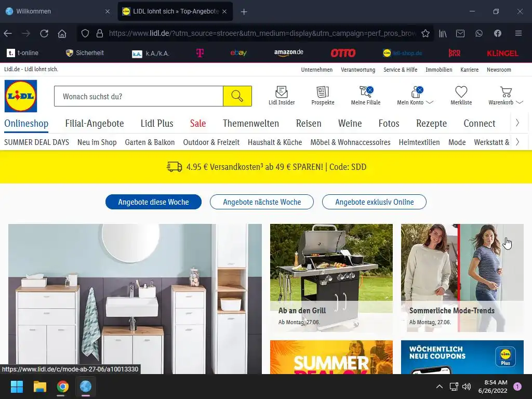Open Wöchentlich neue Coupons tile

462,357
